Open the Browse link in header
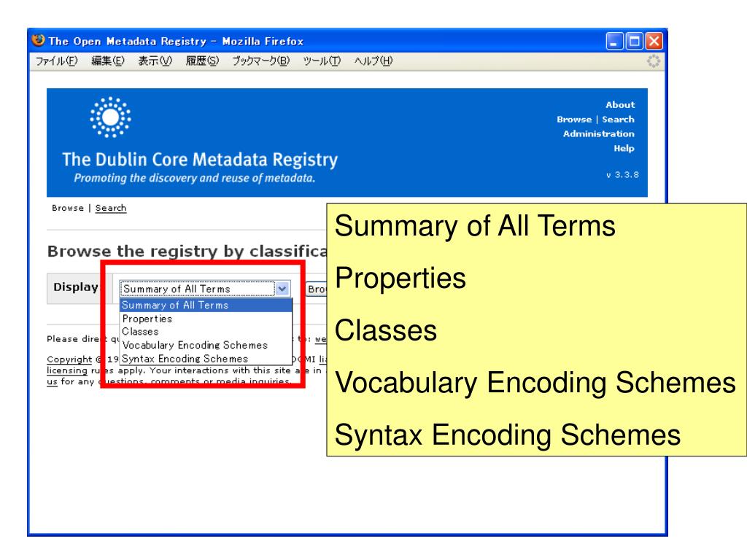 (x=574, y=120)
